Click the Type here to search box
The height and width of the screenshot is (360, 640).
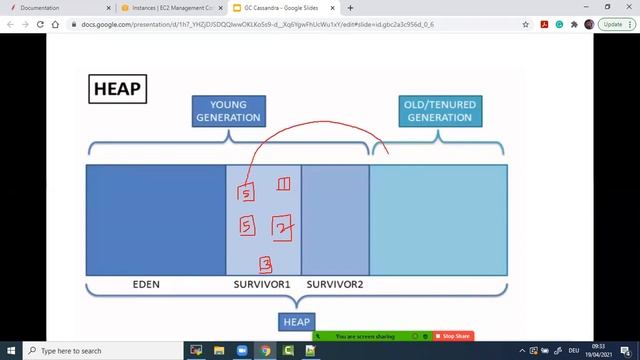(x=103, y=351)
